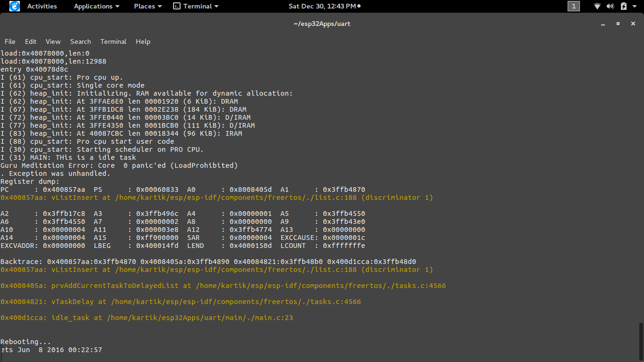Minimize the terminal window

tap(604, 24)
